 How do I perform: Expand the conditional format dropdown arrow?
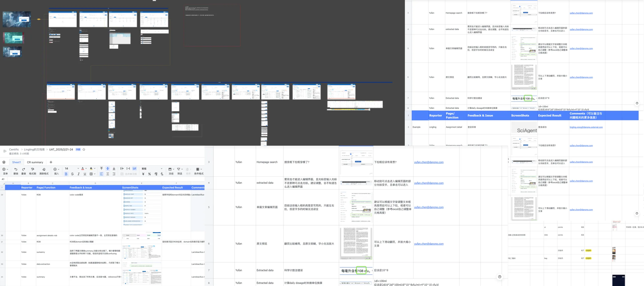pos(201,169)
